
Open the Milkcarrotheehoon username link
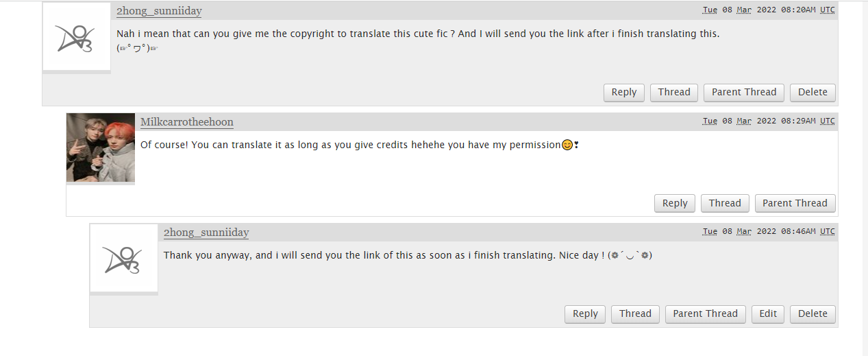tap(187, 122)
